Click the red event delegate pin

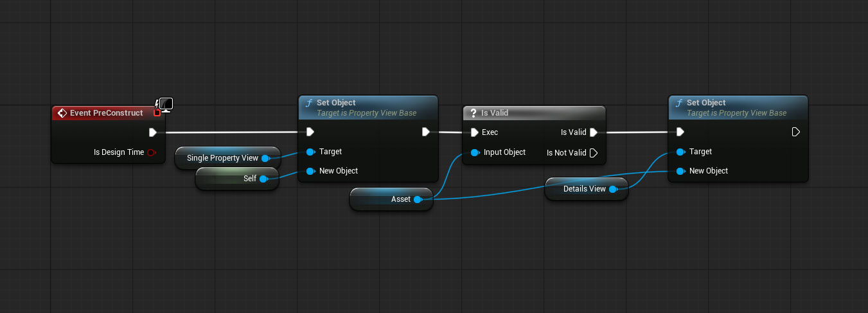pos(157,113)
